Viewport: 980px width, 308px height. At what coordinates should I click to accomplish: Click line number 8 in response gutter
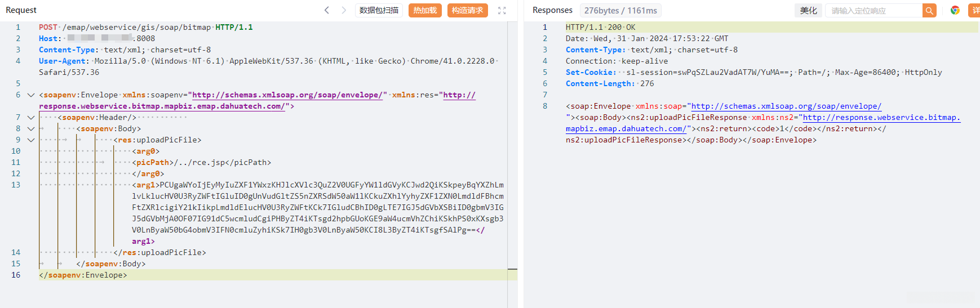coord(545,106)
